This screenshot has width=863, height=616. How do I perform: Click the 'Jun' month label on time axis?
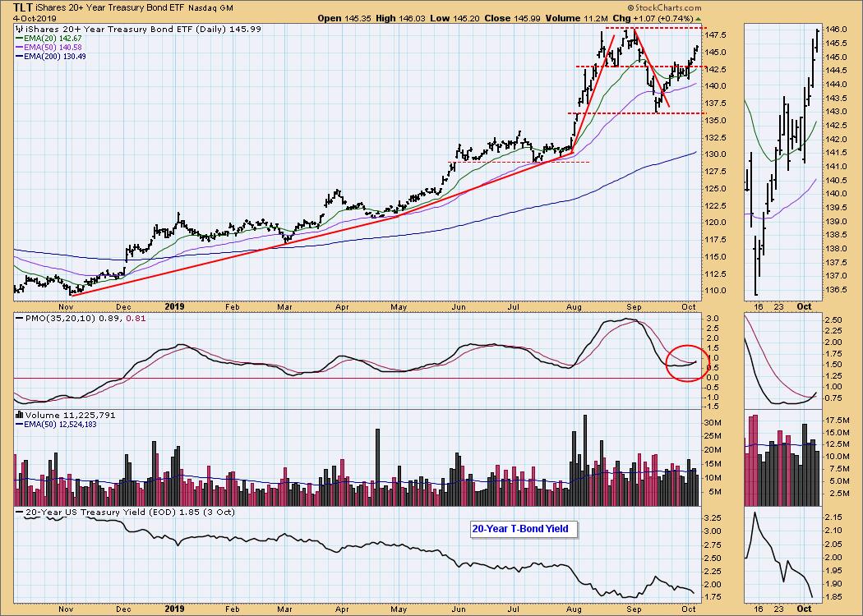(x=459, y=307)
